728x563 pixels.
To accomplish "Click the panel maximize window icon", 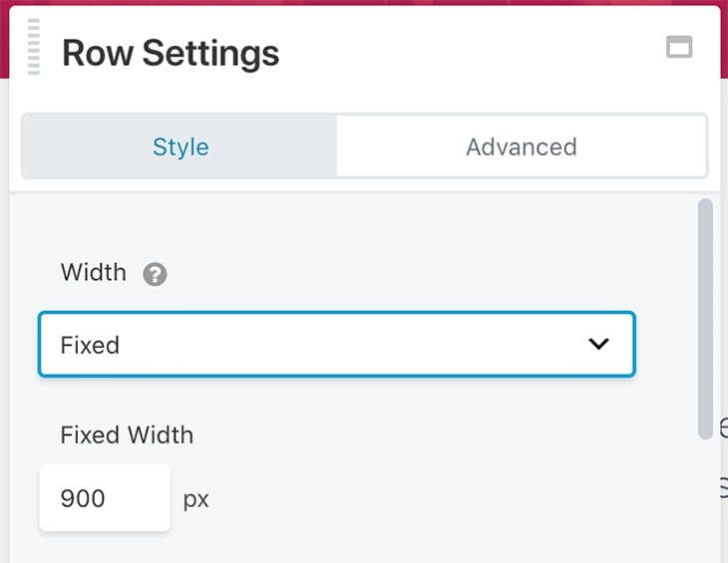I will click(679, 48).
